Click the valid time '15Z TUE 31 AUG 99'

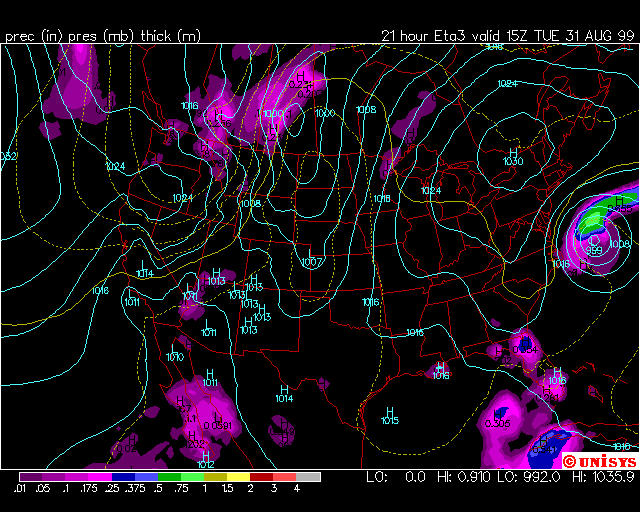click(556, 36)
